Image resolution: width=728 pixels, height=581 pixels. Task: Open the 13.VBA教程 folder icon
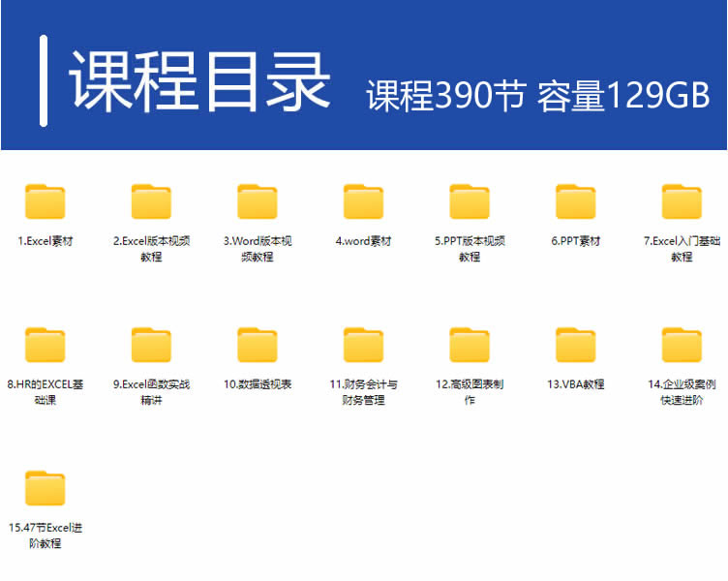tap(576, 345)
